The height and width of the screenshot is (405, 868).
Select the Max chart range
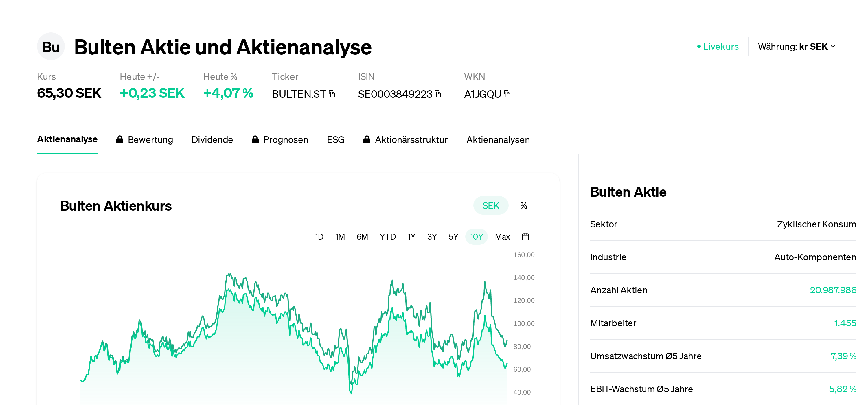coord(502,237)
